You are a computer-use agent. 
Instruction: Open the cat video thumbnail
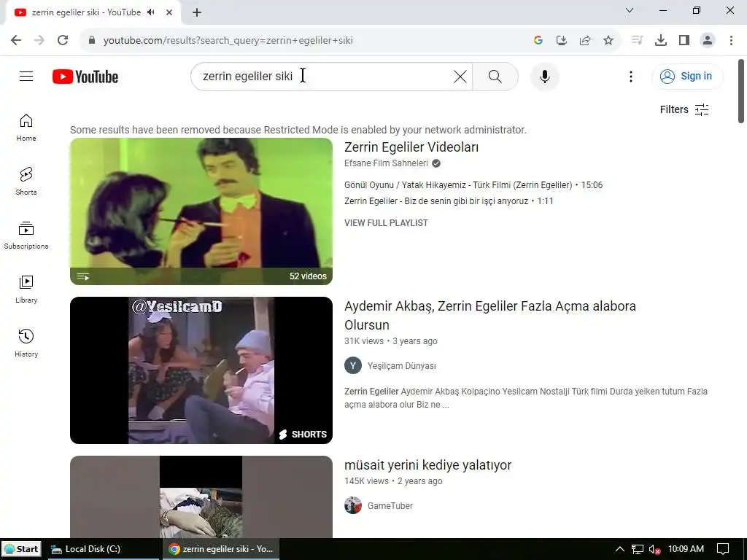point(201,497)
